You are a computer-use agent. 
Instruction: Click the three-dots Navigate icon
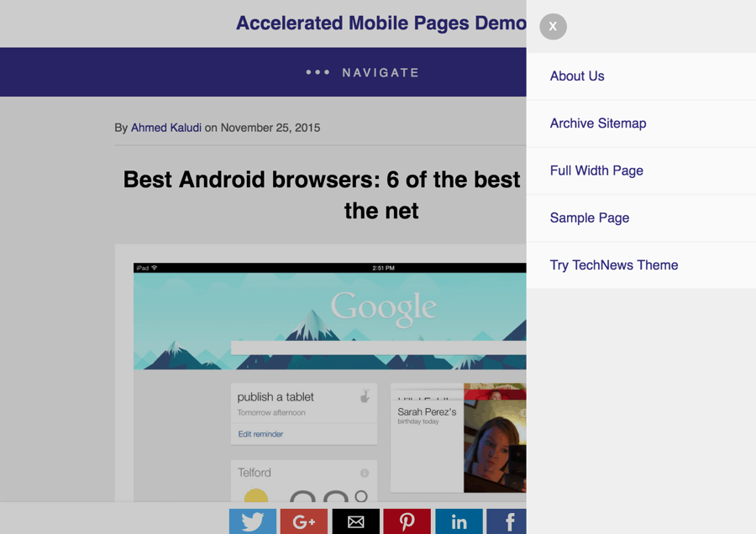[x=318, y=72]
